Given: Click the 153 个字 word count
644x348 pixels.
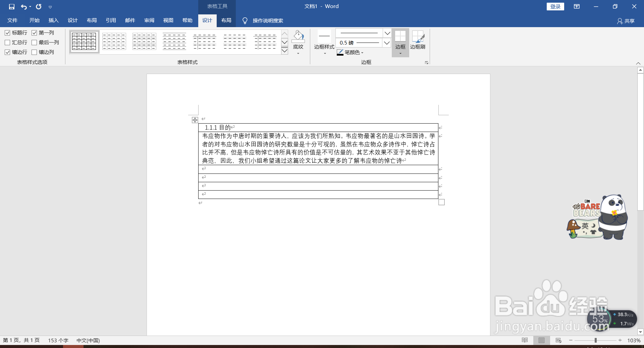Looking at the screenshot, I should (x=58, y=340).
